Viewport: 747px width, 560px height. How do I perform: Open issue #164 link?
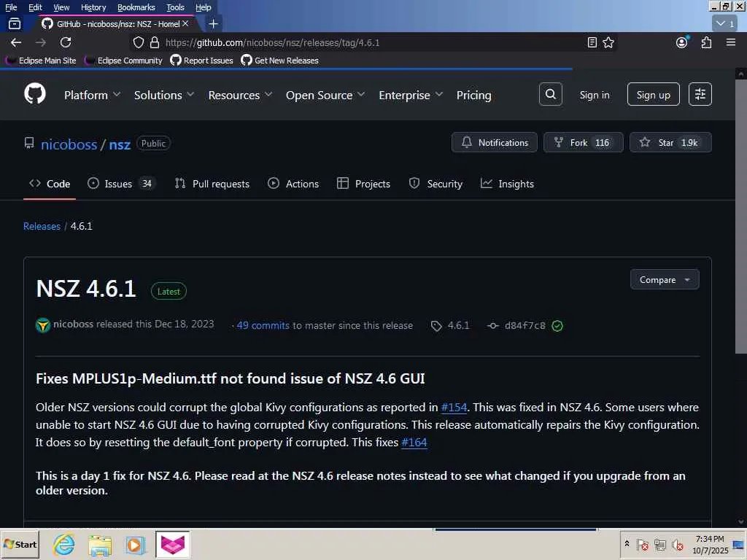pyautogui.click(x=414, y=443)
